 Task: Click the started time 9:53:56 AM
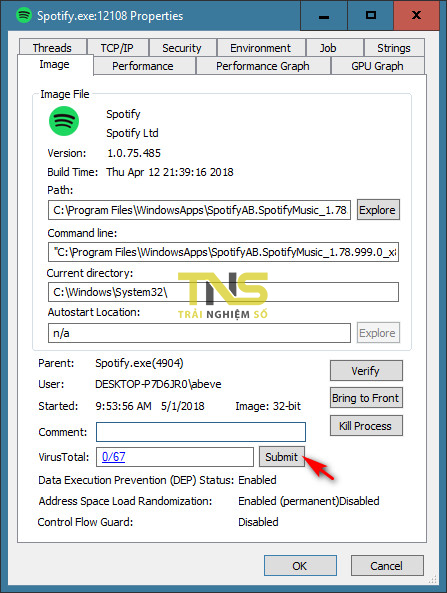click(123, 406)
